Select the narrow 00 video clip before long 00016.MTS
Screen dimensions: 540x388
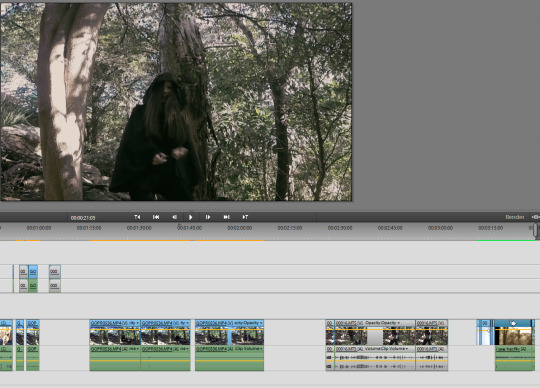330,332
